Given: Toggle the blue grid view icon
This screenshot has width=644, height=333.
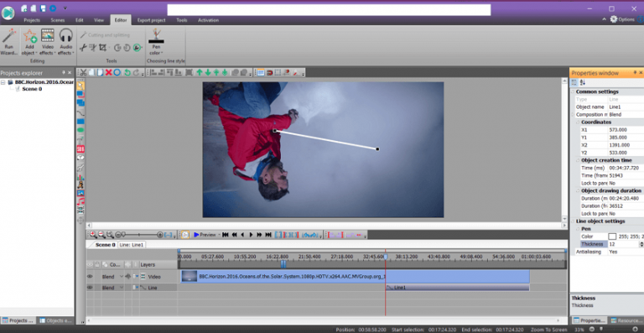Looking at the screenshot, I should [260, 73].
